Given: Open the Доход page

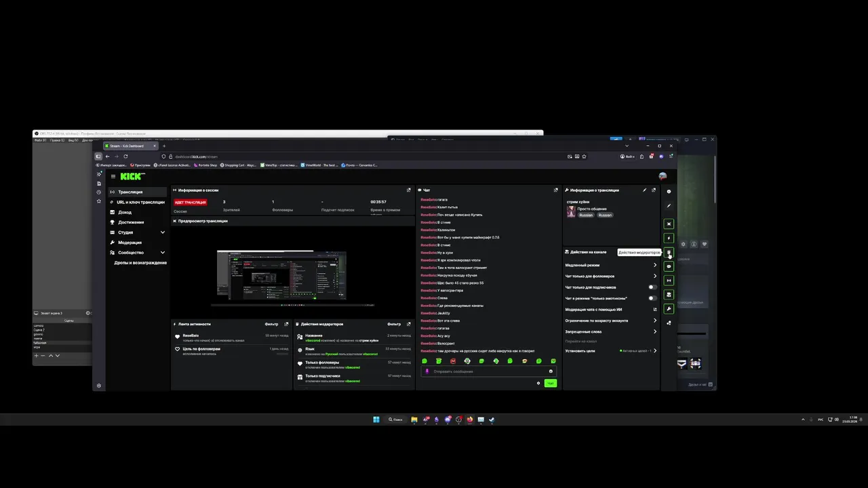Looking at the screenshot, I should click(138, 212).
